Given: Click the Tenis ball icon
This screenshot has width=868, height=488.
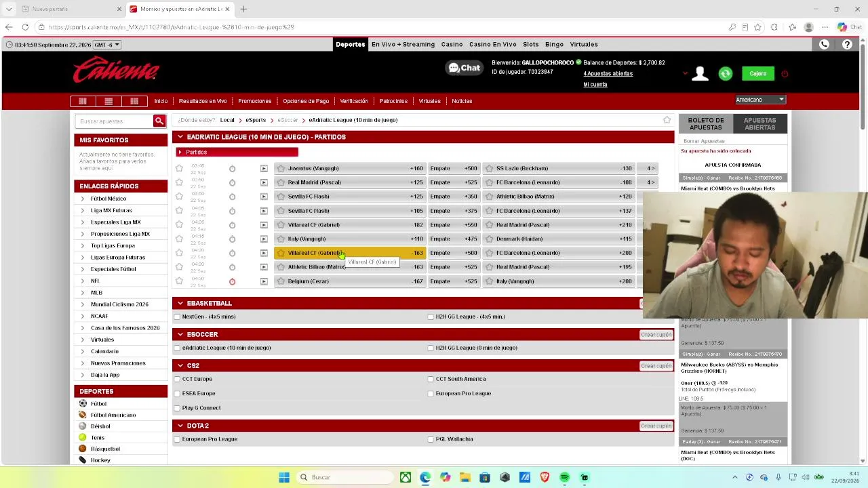Looking at the screenshot, I should coord(83,437).
